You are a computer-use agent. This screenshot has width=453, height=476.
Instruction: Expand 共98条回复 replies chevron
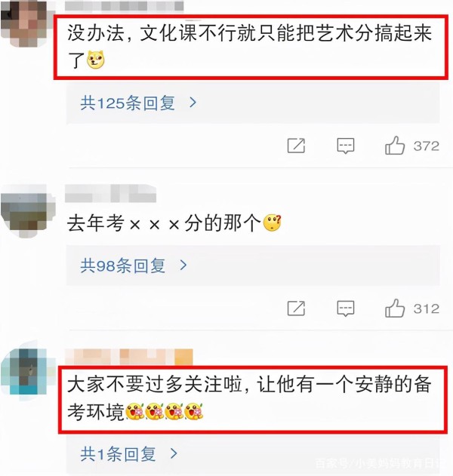tap(183, 266)
